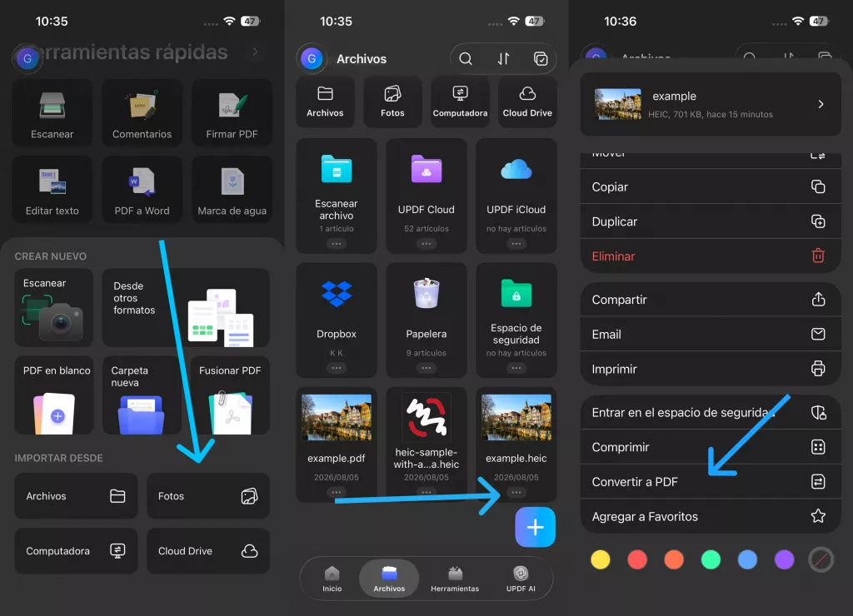Screen dimensions: 853x616
Task: Import from Computadora button
Action: click(76, 551)
